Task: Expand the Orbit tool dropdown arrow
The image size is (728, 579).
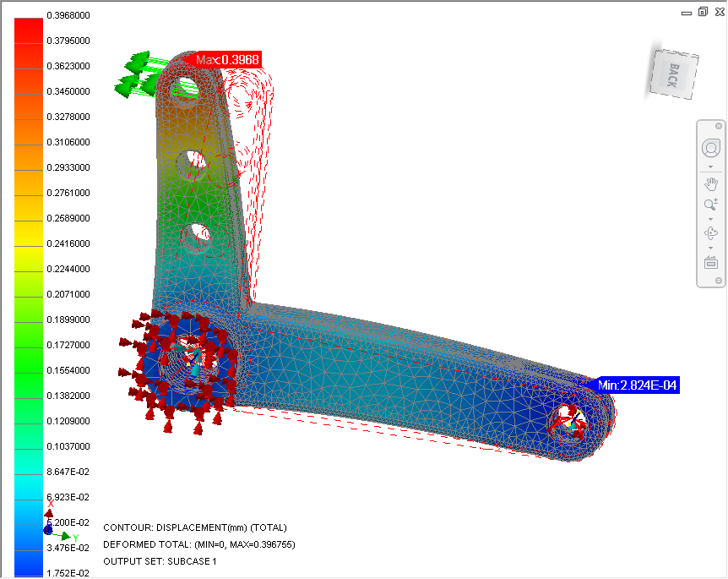Action: pos(710,248)
